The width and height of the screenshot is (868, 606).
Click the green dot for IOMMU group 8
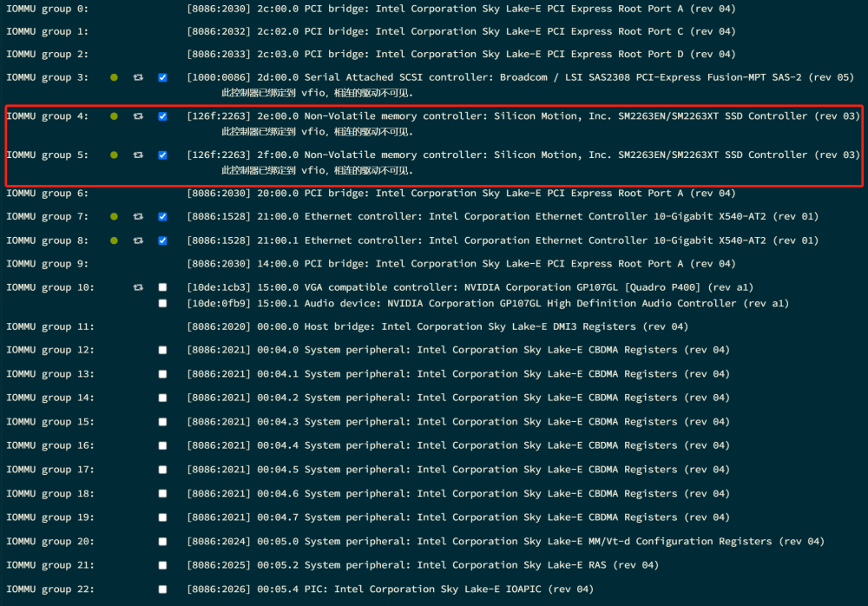114,240
